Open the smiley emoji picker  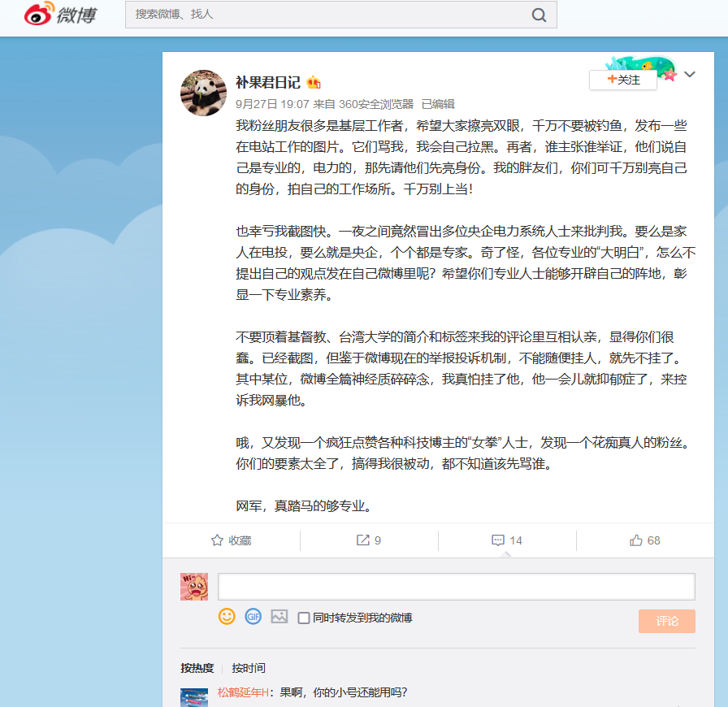tap(227, 617)
